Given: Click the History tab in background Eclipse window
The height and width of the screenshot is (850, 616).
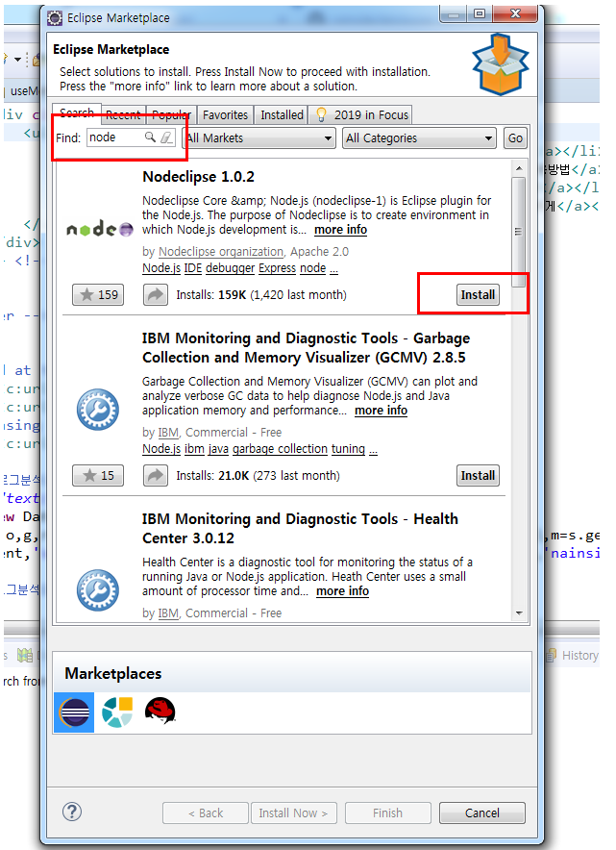Looking at the screenshot, I should (574, 656).
